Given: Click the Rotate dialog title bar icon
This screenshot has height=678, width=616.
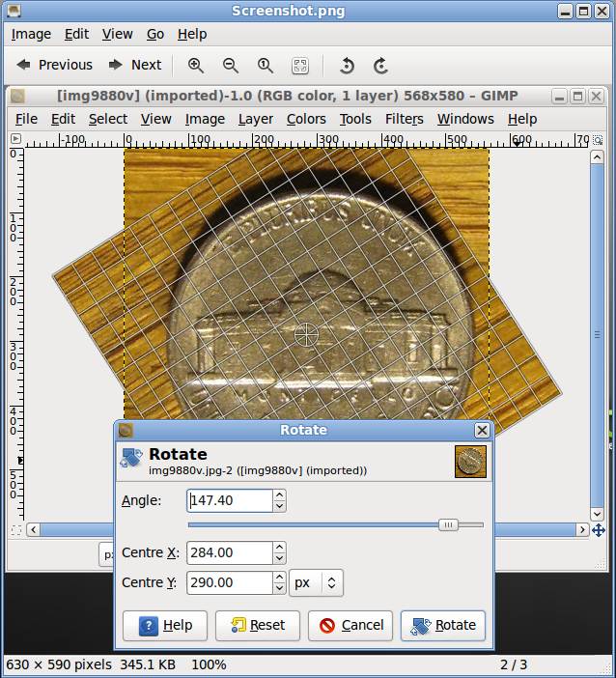Looking at the screenshot, I should pyautogui.click(x=126, y=430).
